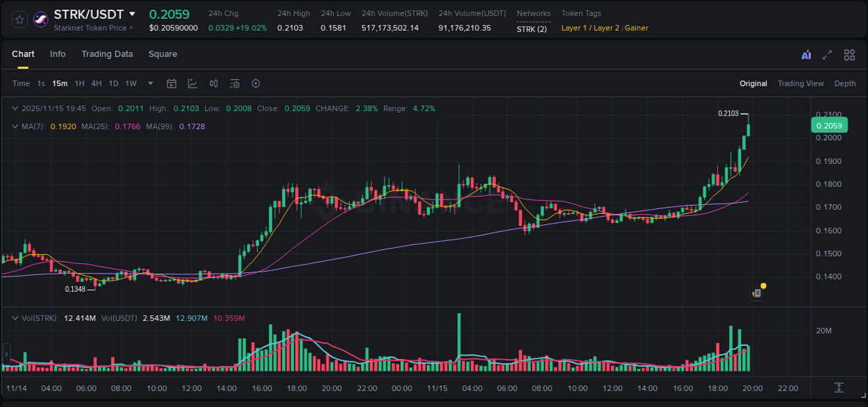The image size is (868, 407).
Task: Open the indicator settings icon
Action: [x=235, y=83]
